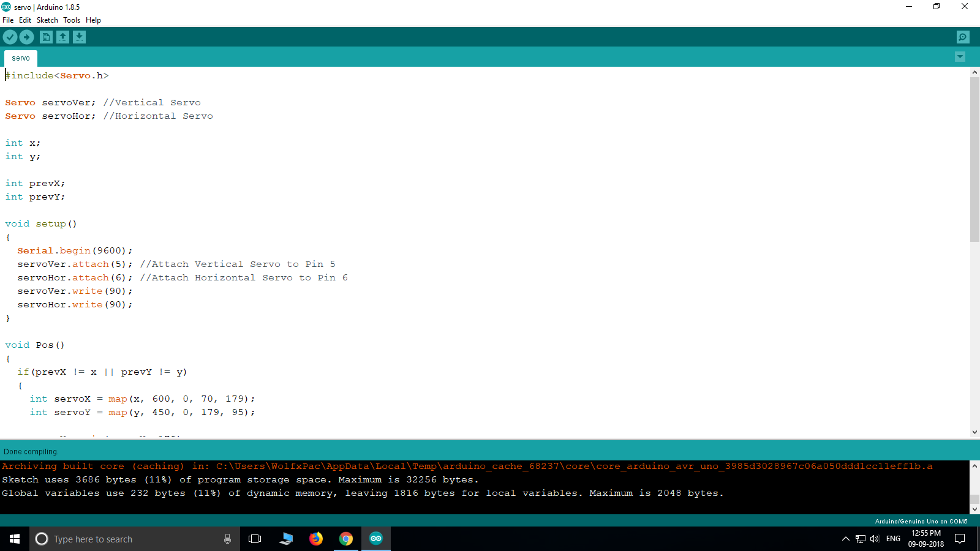The height and width of the screenshot is (551, 980).
Task: Open a sketch using the open icon
Action: [x=62, y=37]
